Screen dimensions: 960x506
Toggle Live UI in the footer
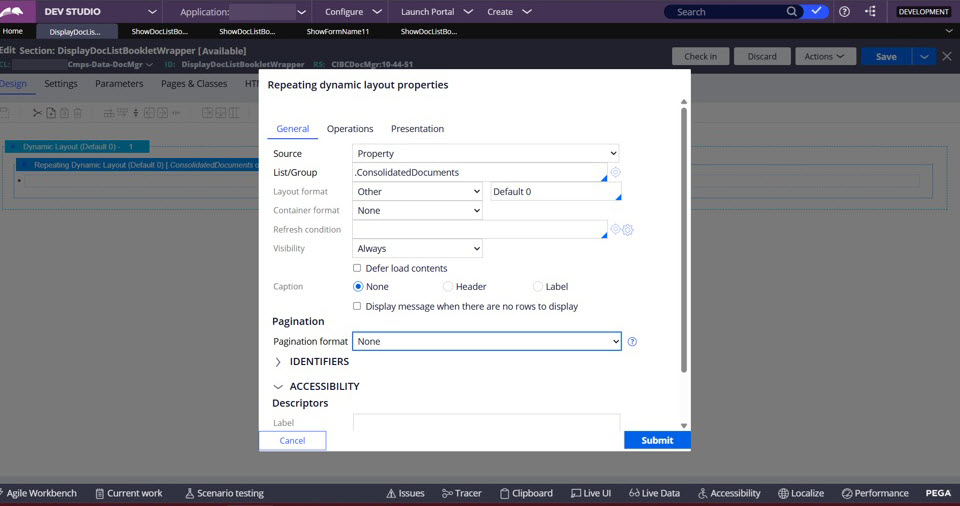(591, 493)
